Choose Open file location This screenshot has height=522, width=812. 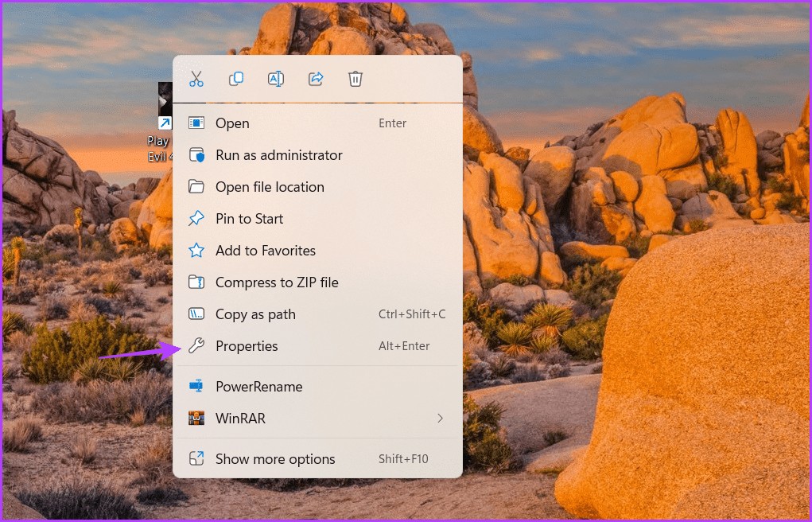pos(317,187)
